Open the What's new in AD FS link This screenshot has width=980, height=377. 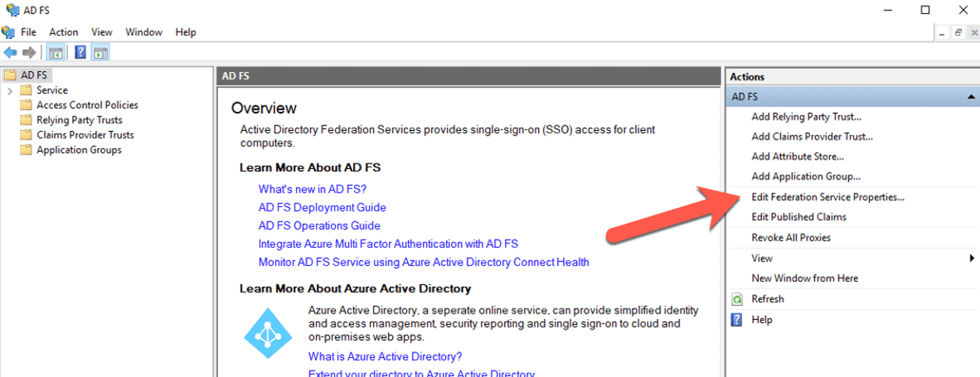click(312, 189)
